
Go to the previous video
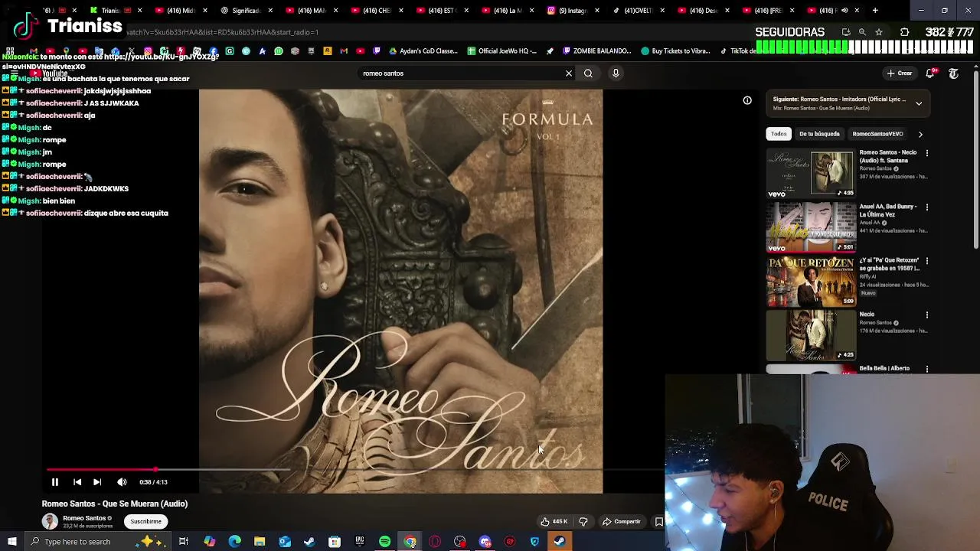click(x=77, y=482)
